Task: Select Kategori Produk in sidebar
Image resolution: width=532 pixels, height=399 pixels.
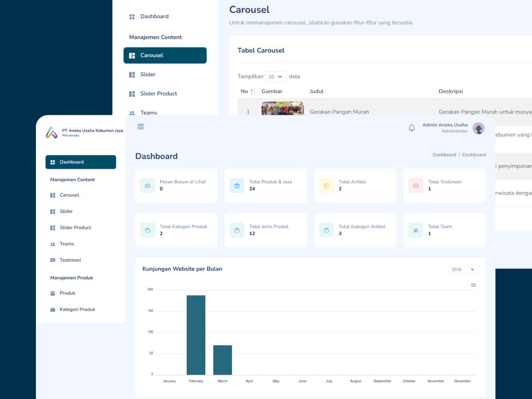Action: (x=77, y=309)
